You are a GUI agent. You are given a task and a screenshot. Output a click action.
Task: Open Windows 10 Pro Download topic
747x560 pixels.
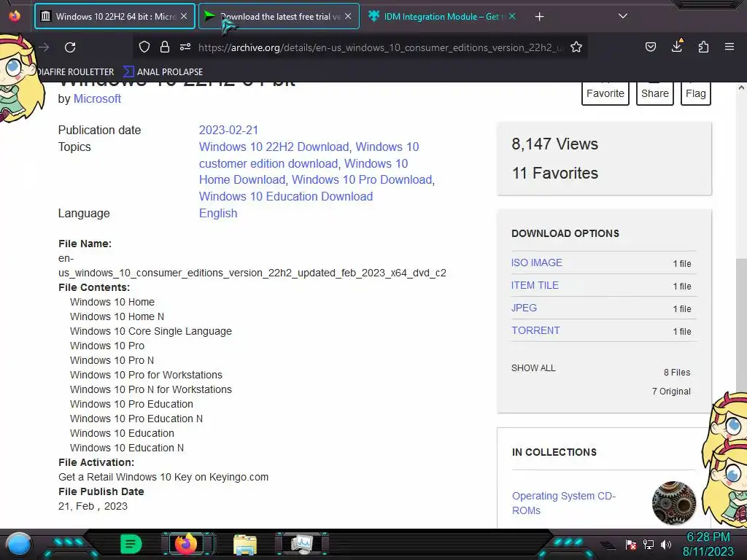point(362,179)
